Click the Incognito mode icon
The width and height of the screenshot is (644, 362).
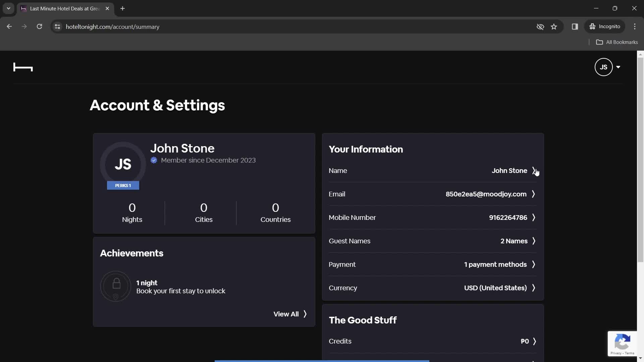(x=592, y=26)
